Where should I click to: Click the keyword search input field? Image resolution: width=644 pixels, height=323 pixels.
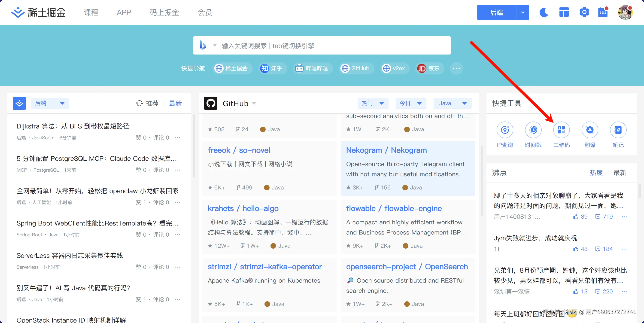[325, 46]
